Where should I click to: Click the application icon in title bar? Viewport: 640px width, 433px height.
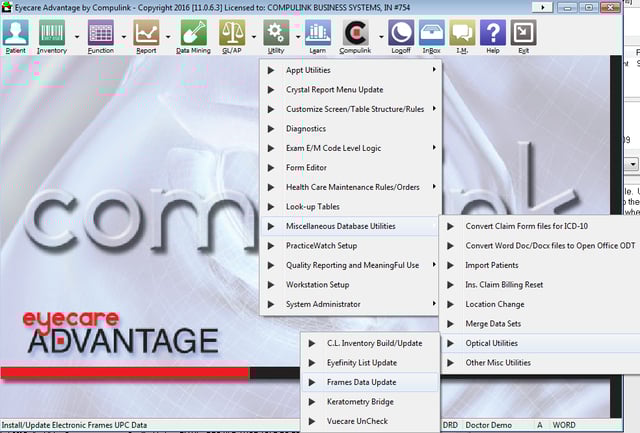[7, 7]
